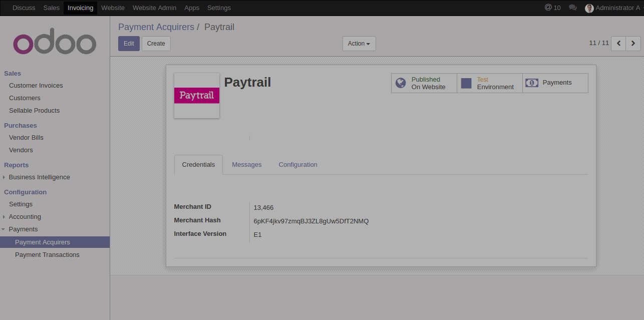Go to Website Admin menu
The width and height of the screenshot is (644, 320).
pos(154,8)
